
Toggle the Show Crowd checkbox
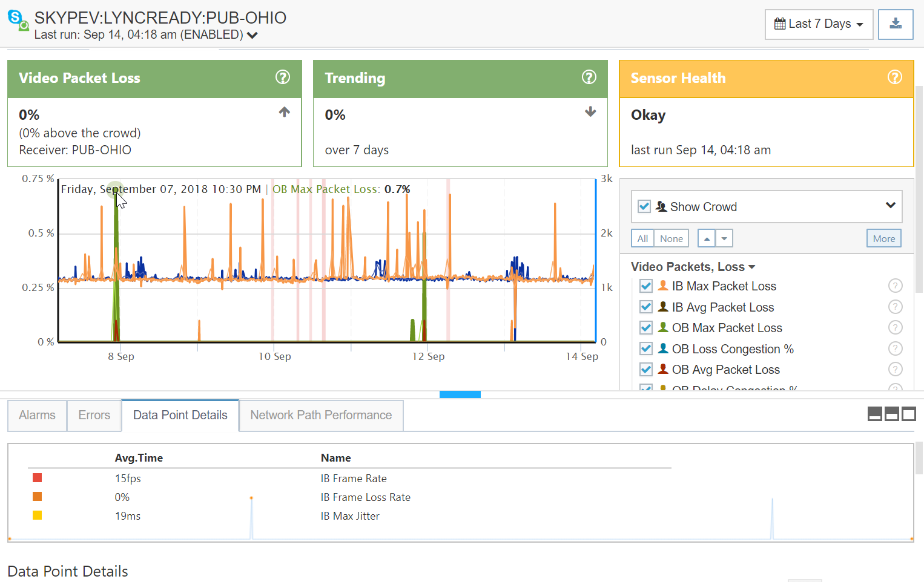pyautogui.click(x=644, y=206)
